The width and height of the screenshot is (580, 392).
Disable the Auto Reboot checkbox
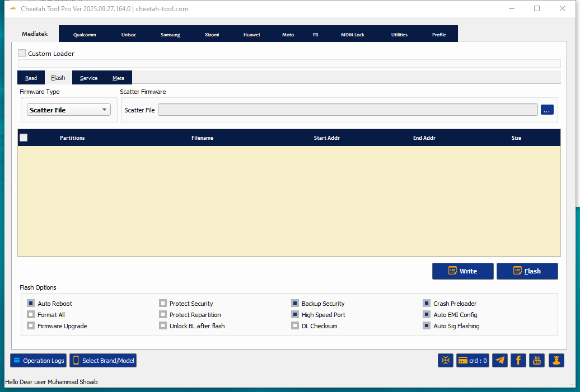coord(31,304)
